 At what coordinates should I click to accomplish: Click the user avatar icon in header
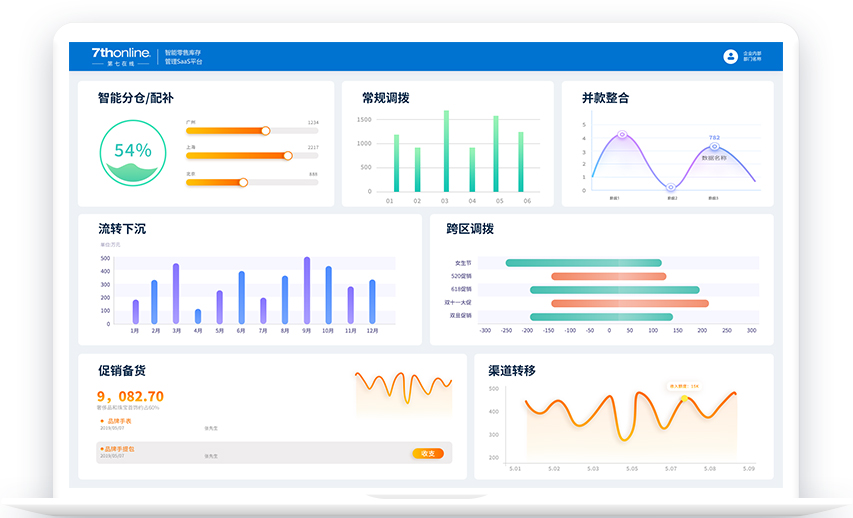pyautogui.click(x=730, y=57)
